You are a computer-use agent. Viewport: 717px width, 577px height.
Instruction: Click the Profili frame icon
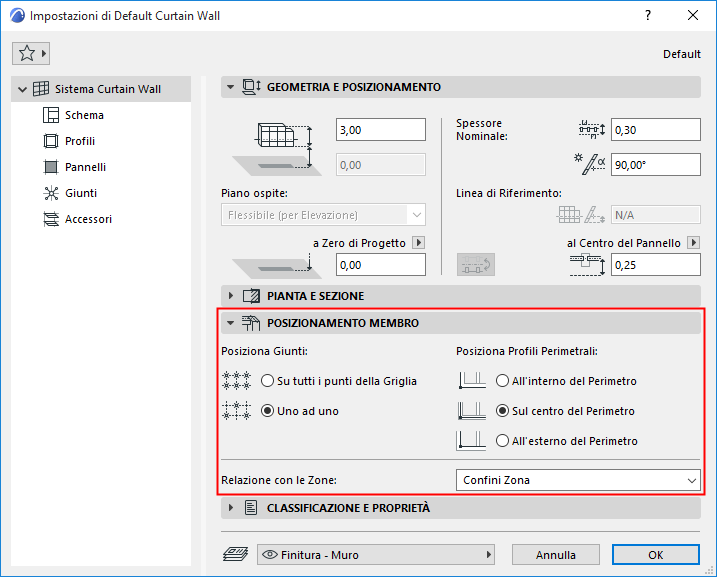[x=51, y=141]
